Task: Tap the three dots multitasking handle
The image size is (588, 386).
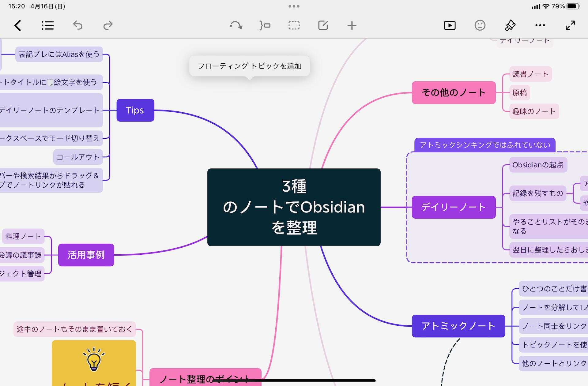Action: pyautogui.click(x=294, y=6)
